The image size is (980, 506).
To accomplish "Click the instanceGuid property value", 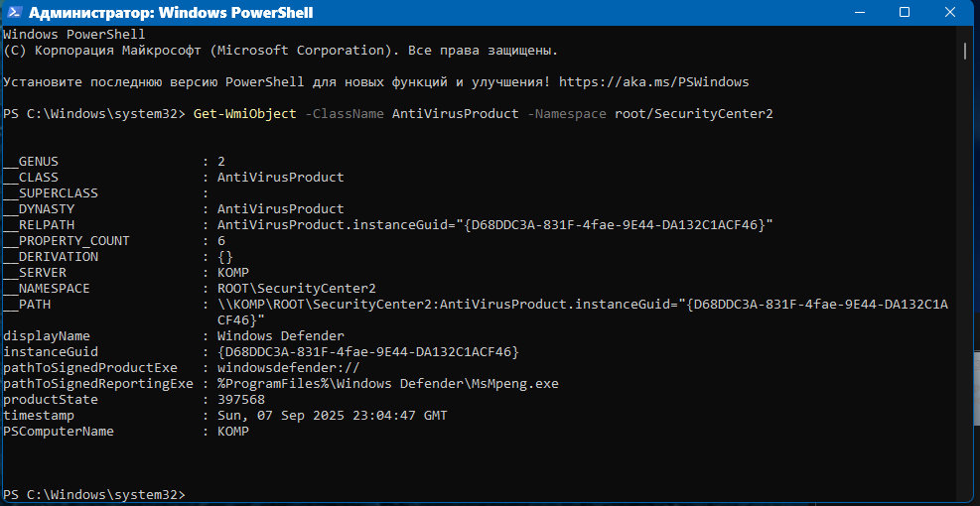I will point(367,352).
